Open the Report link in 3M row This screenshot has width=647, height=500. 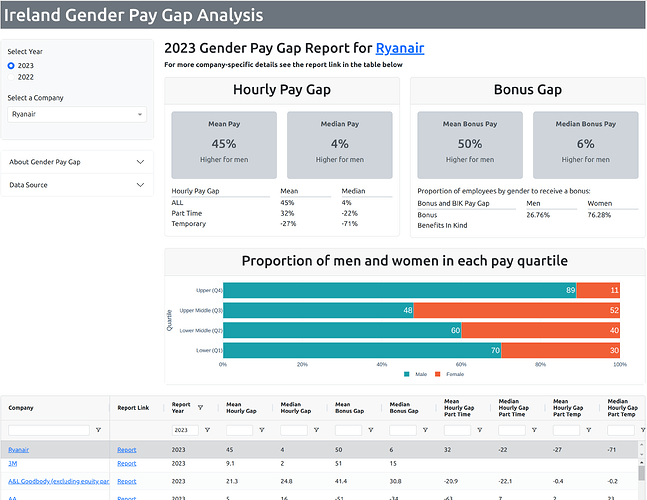(127, 464)
